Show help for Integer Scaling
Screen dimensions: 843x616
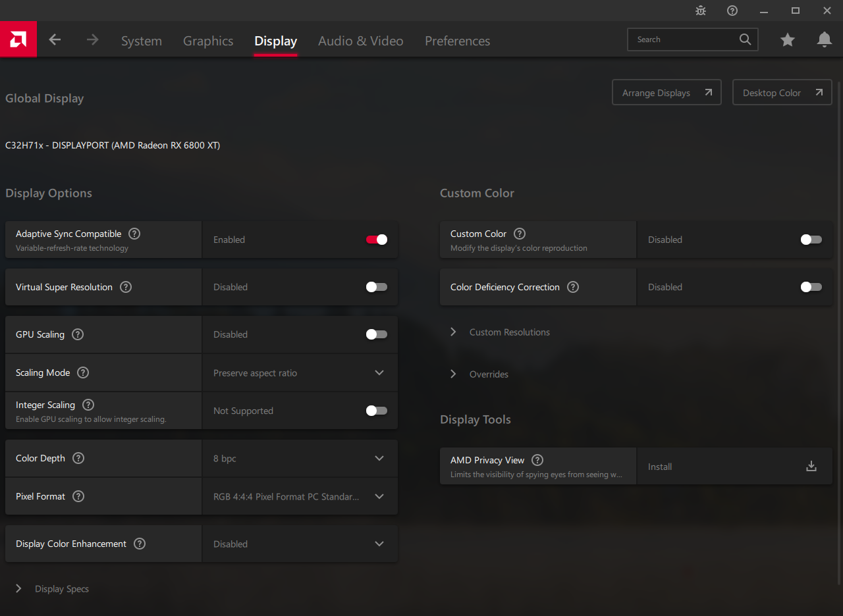tap(88, 405)
